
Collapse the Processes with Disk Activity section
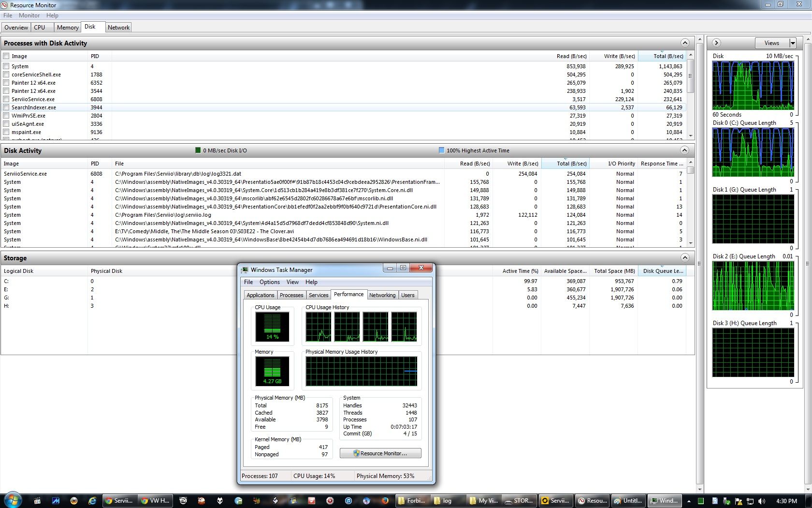pos(684,43)
